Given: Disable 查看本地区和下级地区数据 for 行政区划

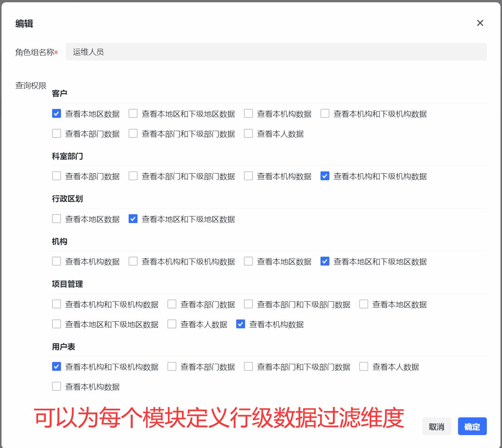Looking at the screenshot, I should [133, 219].
